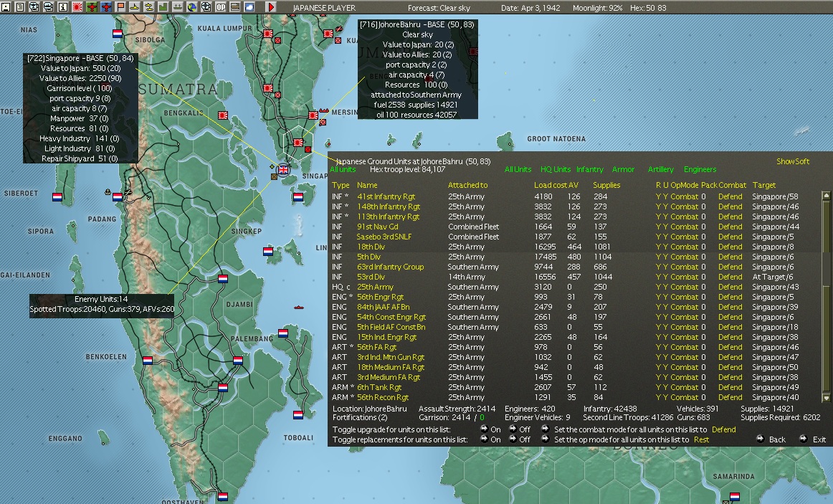Change 91st Nav Gd op mode Combat
This screenshot has height=504, width=833.
click(x=684, y=227)
